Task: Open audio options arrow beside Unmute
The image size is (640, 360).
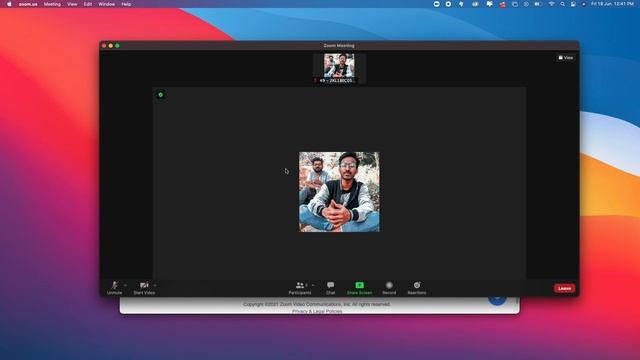Action: click(x=125, y=285)
